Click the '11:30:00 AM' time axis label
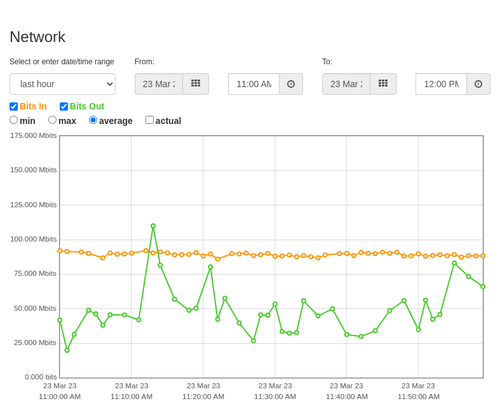The height and width of the screenshot is (403, 500). pos(275,397)
